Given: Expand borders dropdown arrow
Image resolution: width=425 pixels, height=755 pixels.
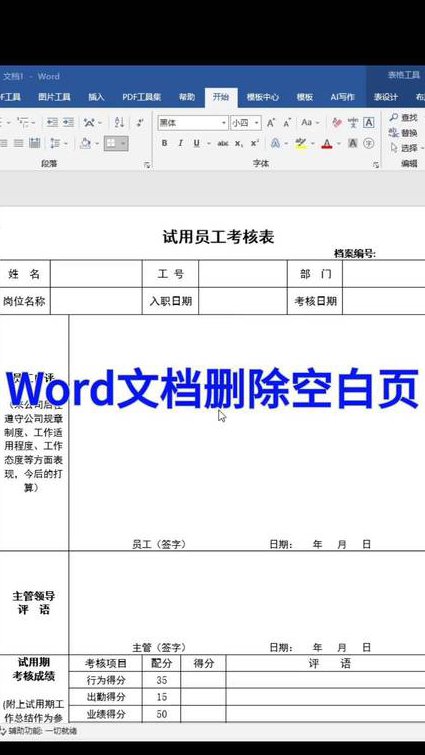Looking at the screenshot, I should (123, 143).
